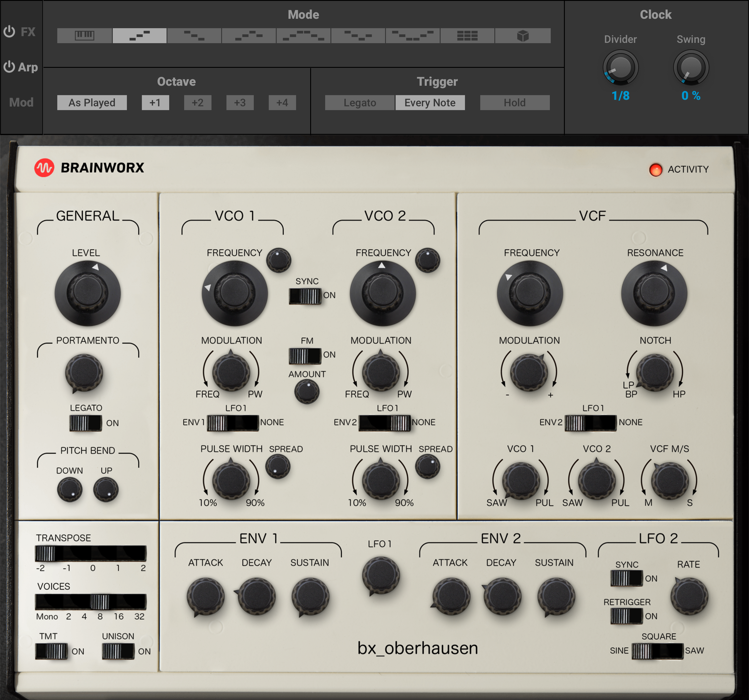Screen dimensions: 749x700
Task: Select the Every Note trigger tab
Action: pos(430,102)
